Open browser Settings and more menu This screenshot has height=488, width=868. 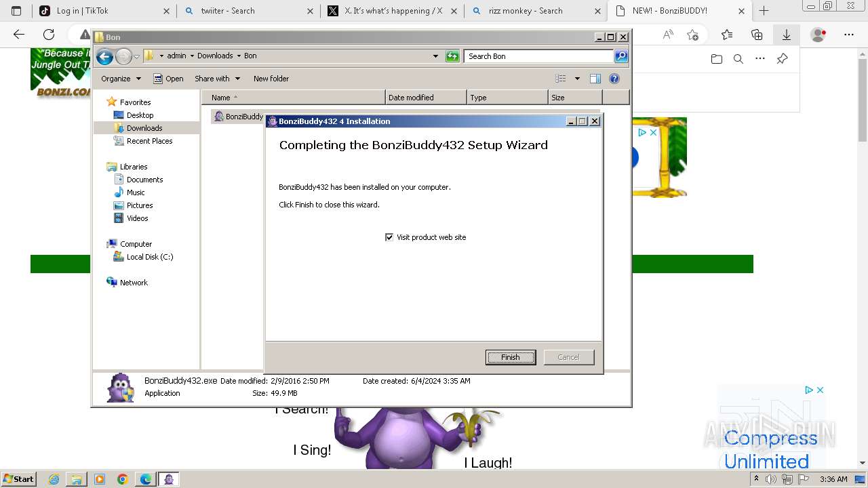848,35
